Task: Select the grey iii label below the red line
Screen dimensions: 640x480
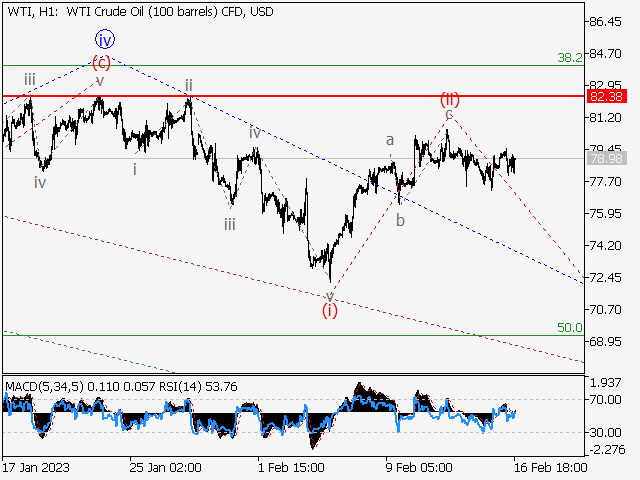Action: coord(229,224)
